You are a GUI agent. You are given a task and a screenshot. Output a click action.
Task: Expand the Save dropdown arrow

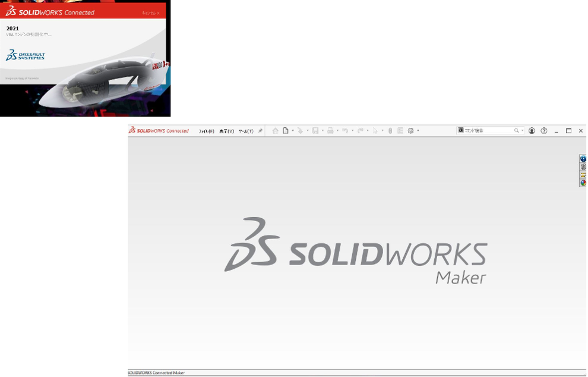pos(323,131)
